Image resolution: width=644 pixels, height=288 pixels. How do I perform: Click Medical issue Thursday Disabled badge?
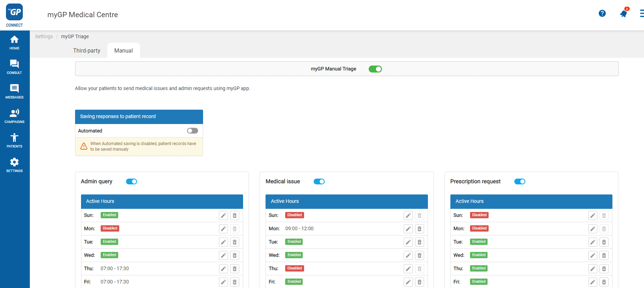[x=295, y=268]
